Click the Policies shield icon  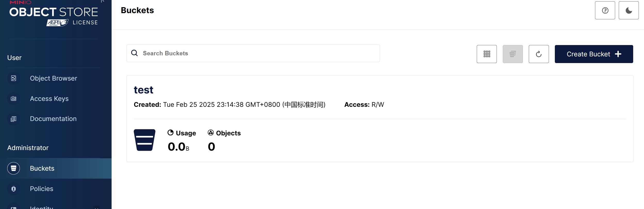(14, 189)
